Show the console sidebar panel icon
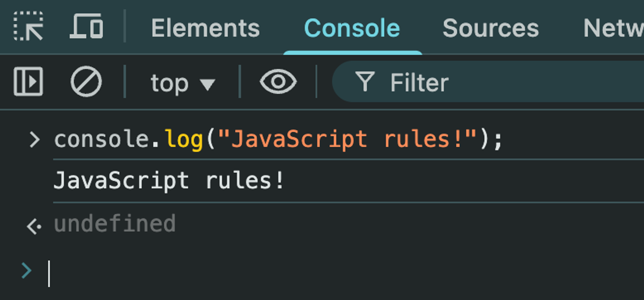644x300 pixels. coord(28,81)
